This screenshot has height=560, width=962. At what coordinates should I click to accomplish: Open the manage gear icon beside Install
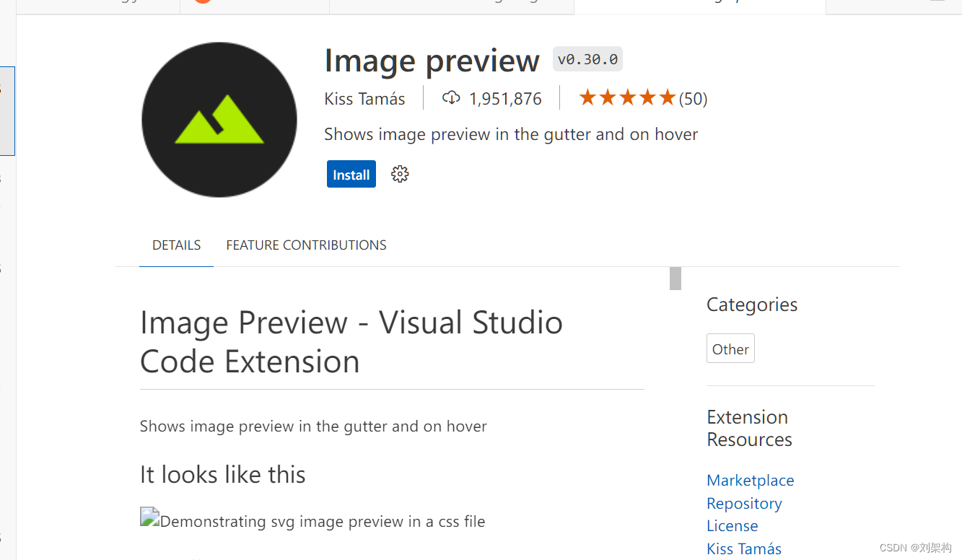pos(400,174)
